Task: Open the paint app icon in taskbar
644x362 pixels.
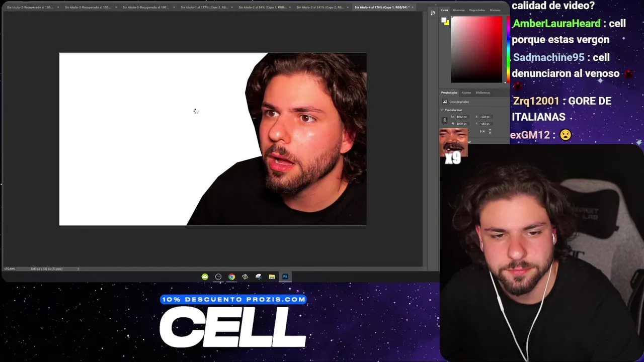Action: tap(259, 277)
